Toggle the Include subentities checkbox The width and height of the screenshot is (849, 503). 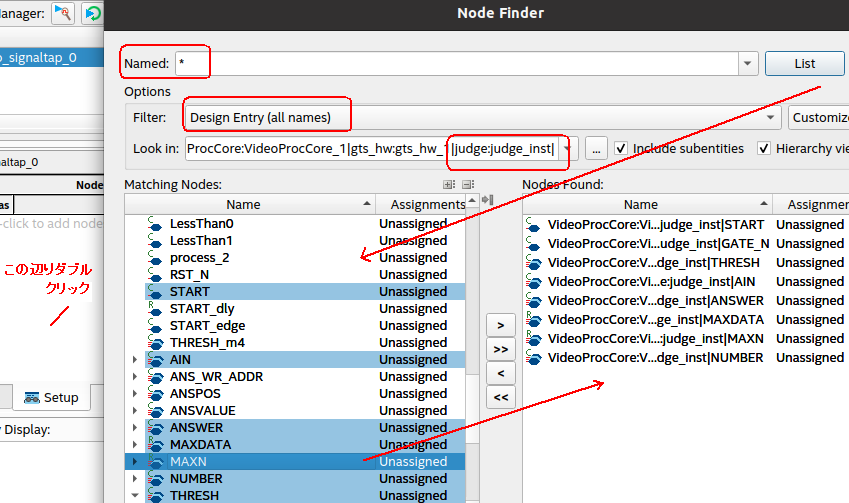click(621, 148)
